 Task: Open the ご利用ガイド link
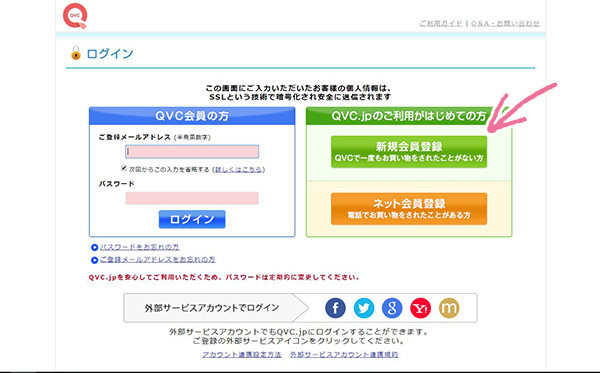(x=441, y=23)
